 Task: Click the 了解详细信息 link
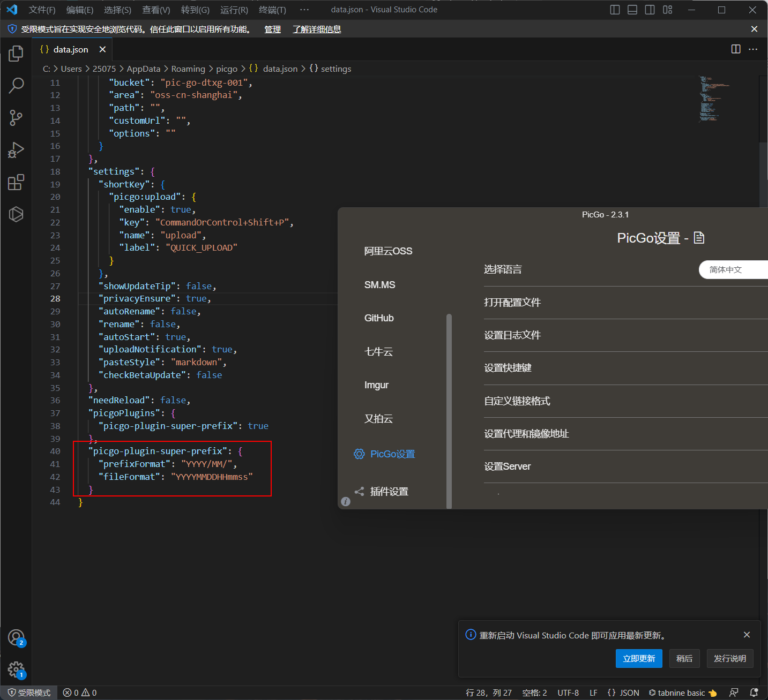pyautogui.click(x=317, y=29)
